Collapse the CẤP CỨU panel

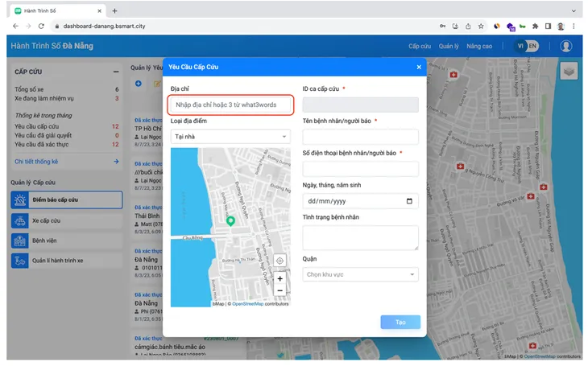(x=116, y=72)
